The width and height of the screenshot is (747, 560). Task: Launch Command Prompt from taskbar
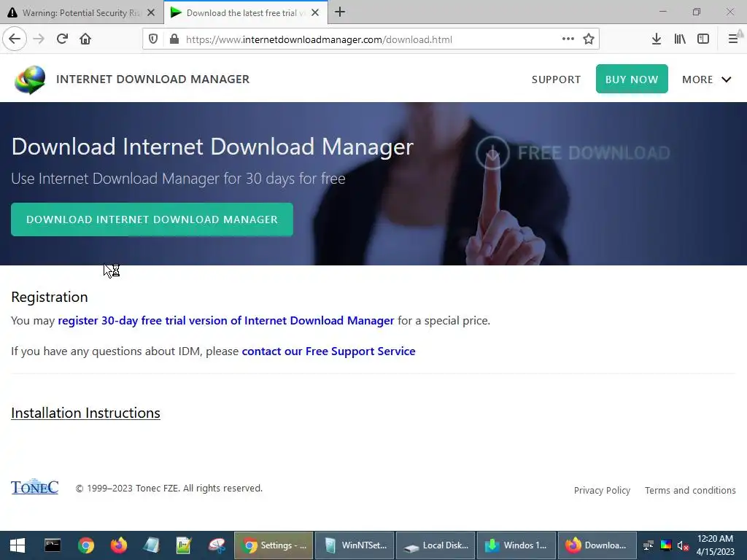pyautogui.click(x=53, y=545)
